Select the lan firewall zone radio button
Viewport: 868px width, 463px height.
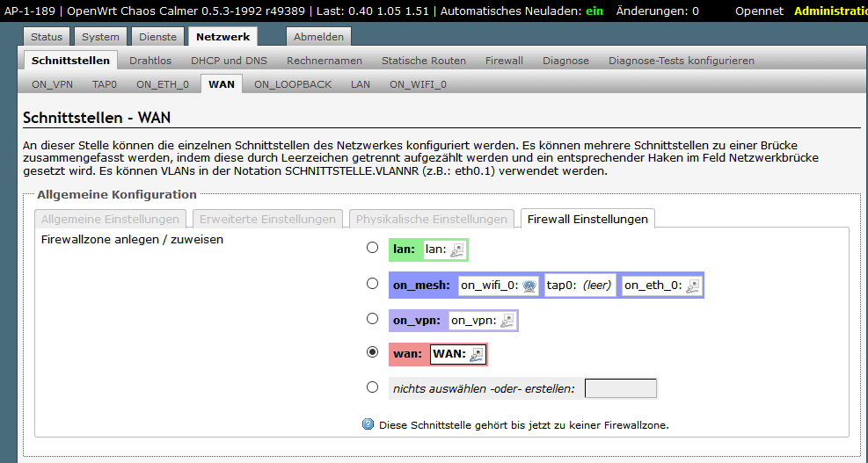373,249
